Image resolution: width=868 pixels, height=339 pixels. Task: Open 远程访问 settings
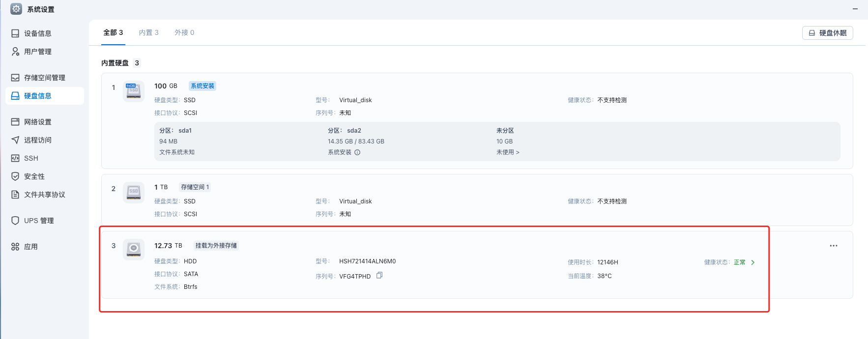(37, 140)
